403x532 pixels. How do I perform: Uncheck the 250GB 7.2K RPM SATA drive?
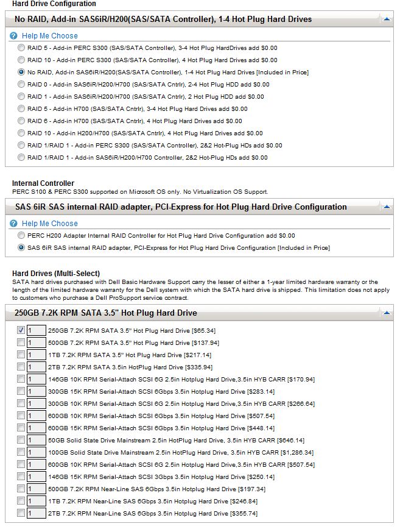21,330
